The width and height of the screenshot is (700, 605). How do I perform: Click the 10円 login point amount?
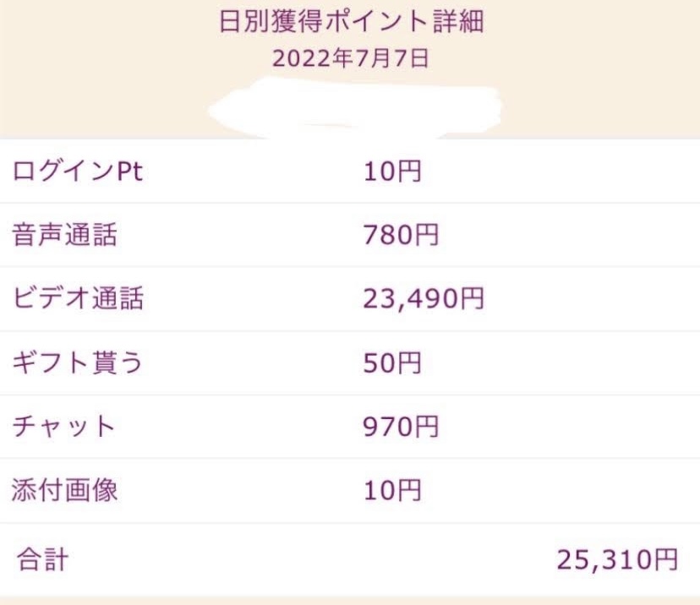tap(392, 172)
